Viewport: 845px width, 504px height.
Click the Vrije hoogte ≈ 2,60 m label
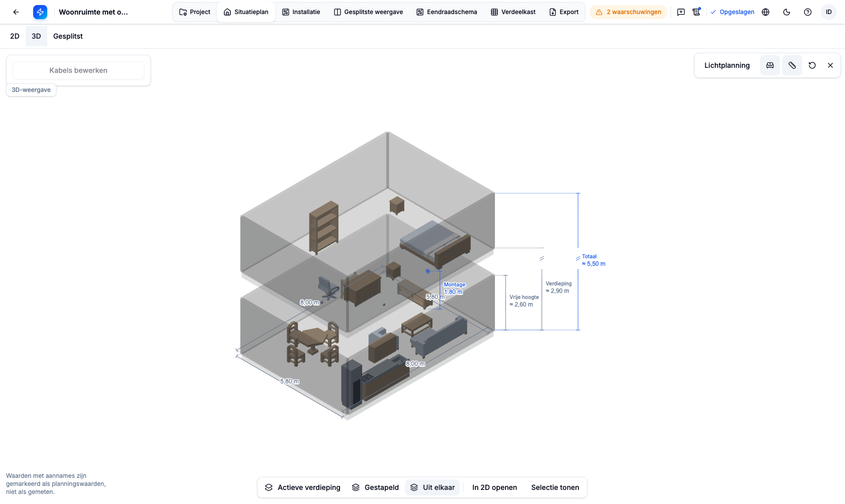tap(524, 301)
